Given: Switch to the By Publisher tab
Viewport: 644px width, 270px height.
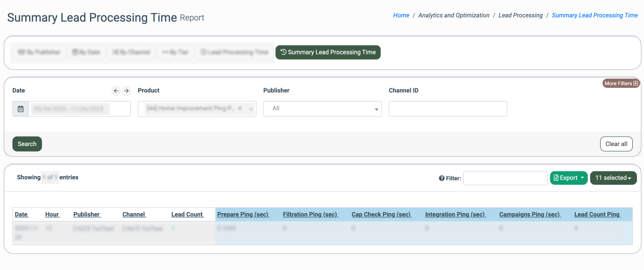Looking at the screenshot, I should pyautogui.click(x=39, y=53).
